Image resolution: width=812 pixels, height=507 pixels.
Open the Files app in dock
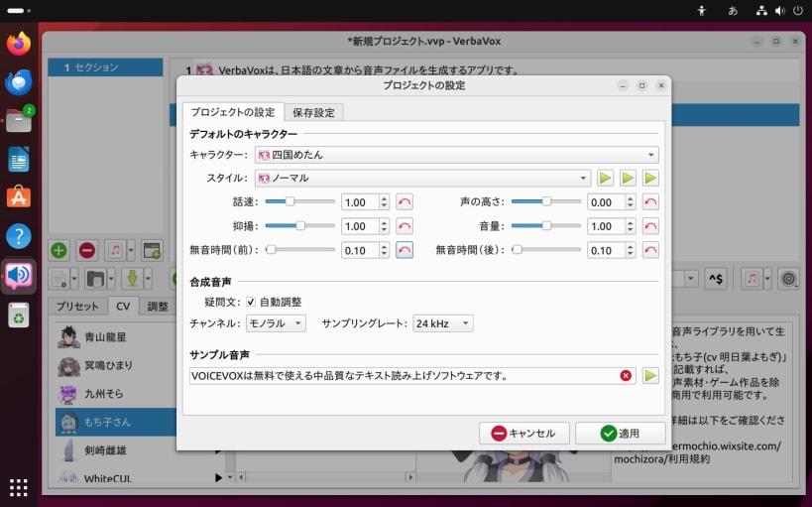tap(19, 120)
